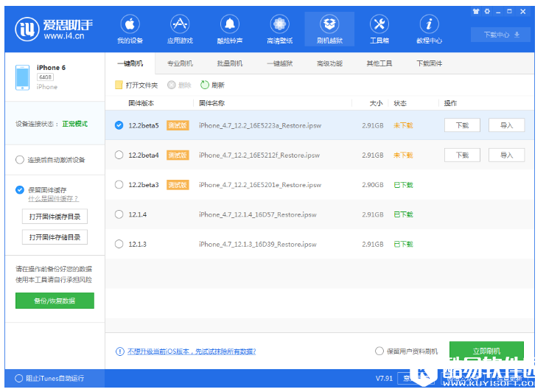Click the 酷炫铃声 ringtones bell icon
This screenshot has width=546, height=392.
(x=230, y=29)
